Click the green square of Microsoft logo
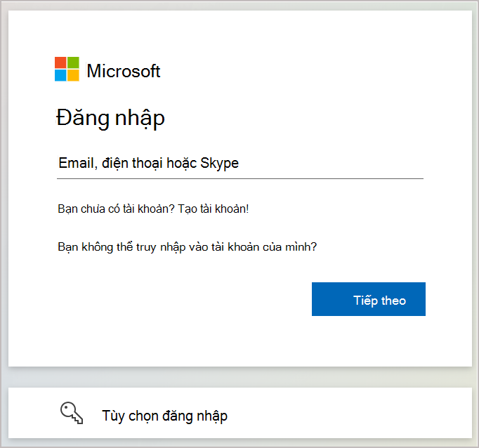The image size is (479, 448). tap(73, 63)
